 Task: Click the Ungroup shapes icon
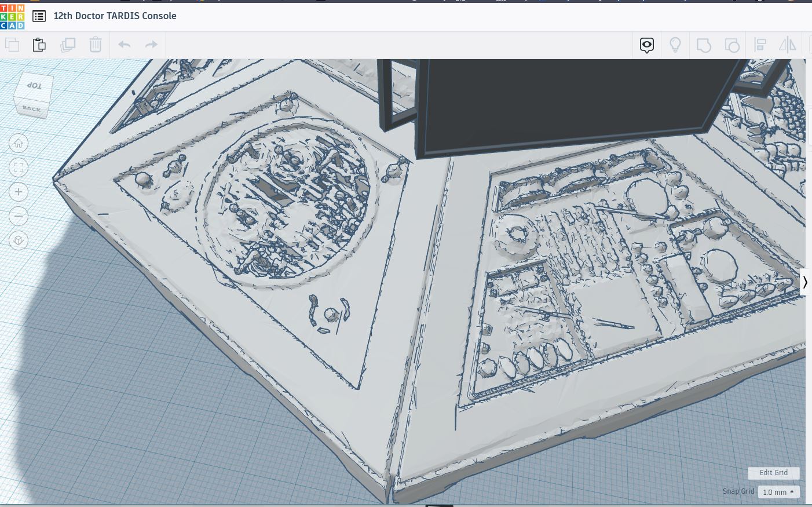point(732,45)
